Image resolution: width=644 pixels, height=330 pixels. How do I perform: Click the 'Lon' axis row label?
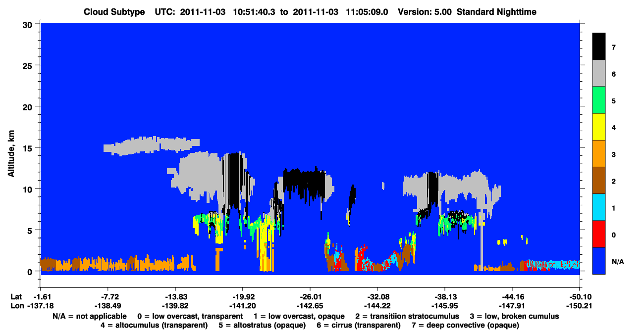[16, 306]
